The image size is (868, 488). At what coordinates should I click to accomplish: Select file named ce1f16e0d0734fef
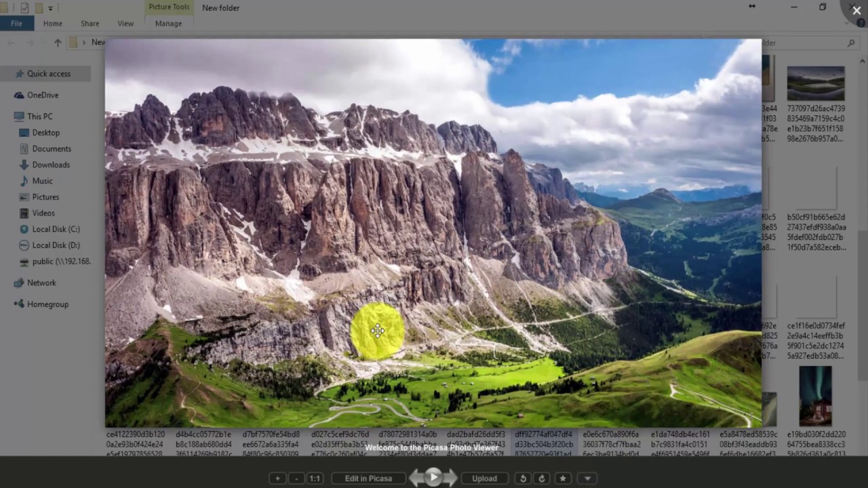pos(816,341)
